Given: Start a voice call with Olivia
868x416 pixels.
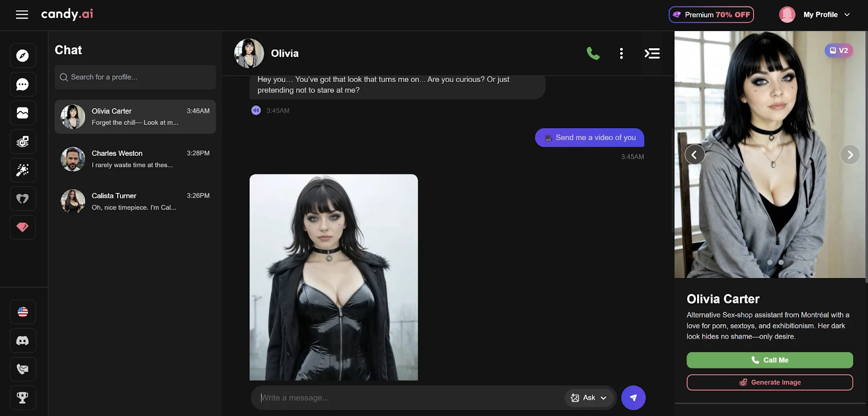Looking at the screenshot, I should 593,53.
